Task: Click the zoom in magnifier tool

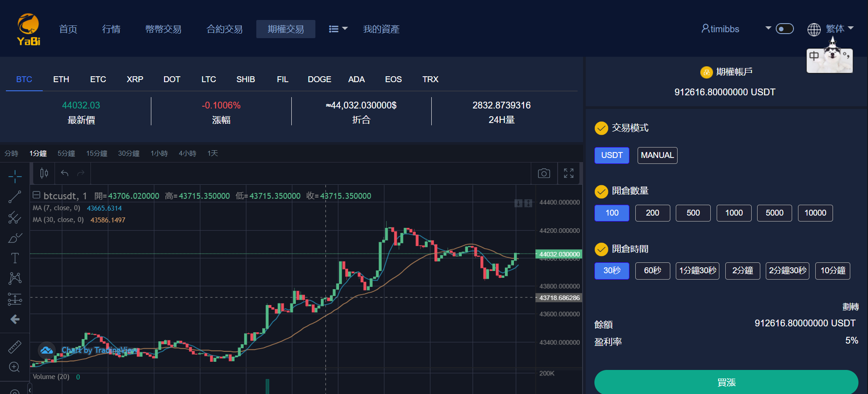Action: pos(15,367)
